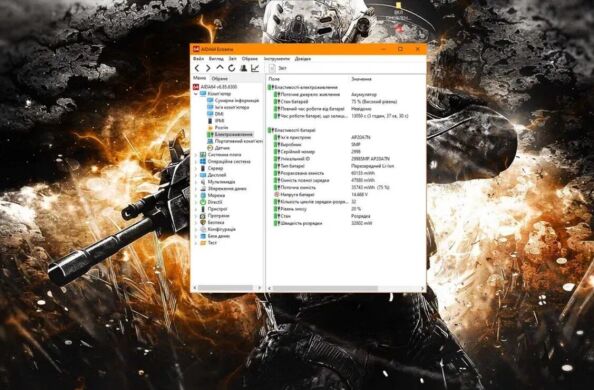Expand the DirectX node
The height and width of the screenshot is (390, 594).
click(196, 202)
